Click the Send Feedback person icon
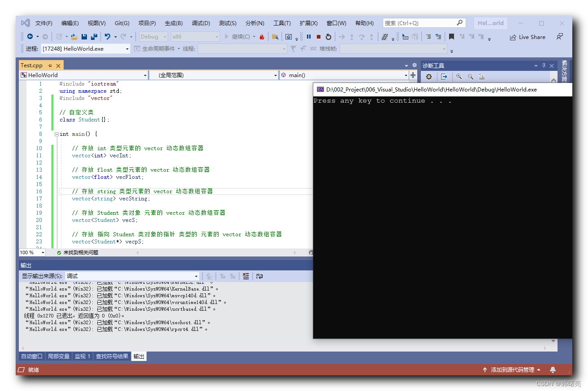Image resolution: width=588 pixels, height=391 pixels. tap(560, 37)
